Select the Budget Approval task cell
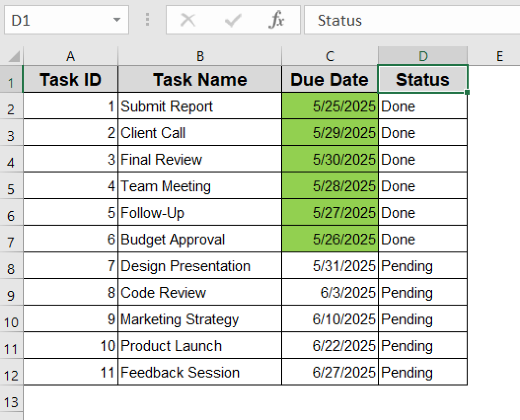This screenshot has height=420, width=520. (200, 239)
